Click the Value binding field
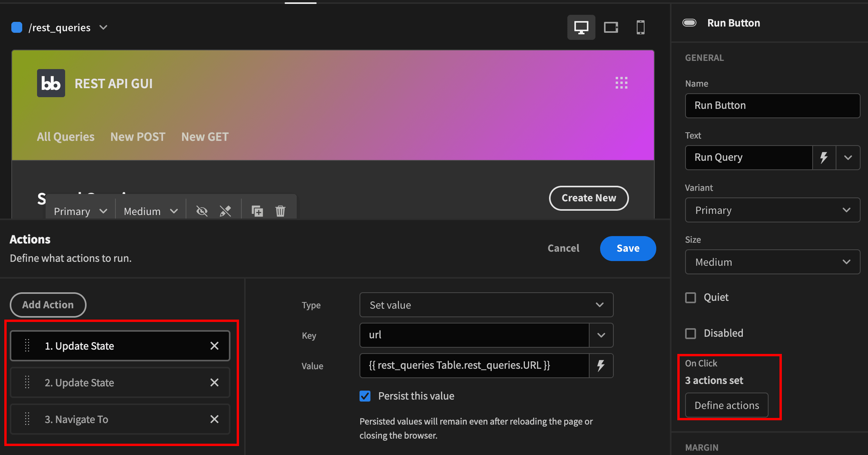 [x=474, y=366]
